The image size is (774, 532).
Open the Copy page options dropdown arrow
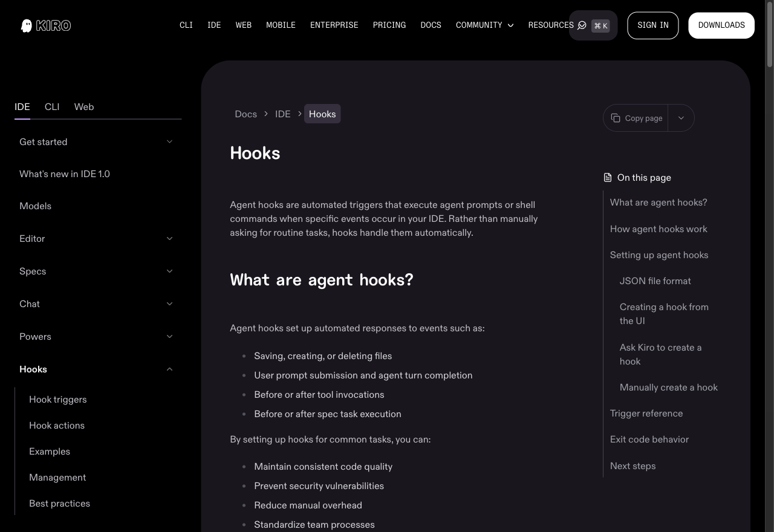point(681,118)
